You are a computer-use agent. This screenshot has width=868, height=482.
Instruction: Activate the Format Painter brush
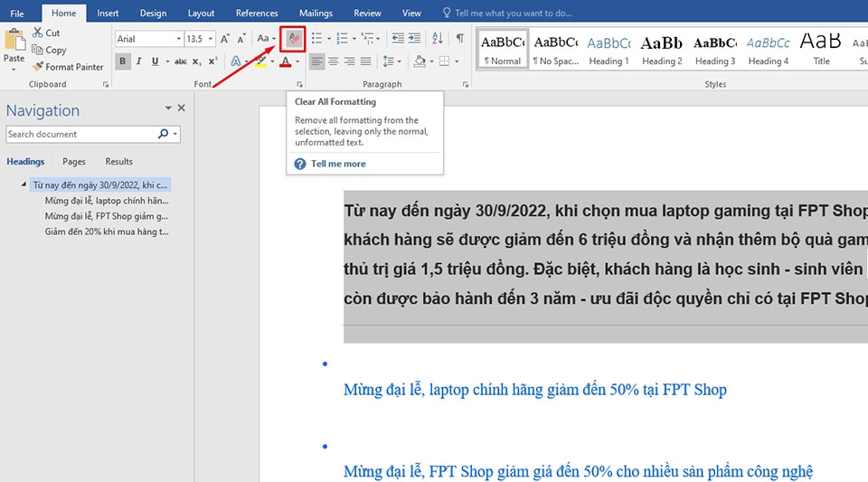click(x=38, y=66)
